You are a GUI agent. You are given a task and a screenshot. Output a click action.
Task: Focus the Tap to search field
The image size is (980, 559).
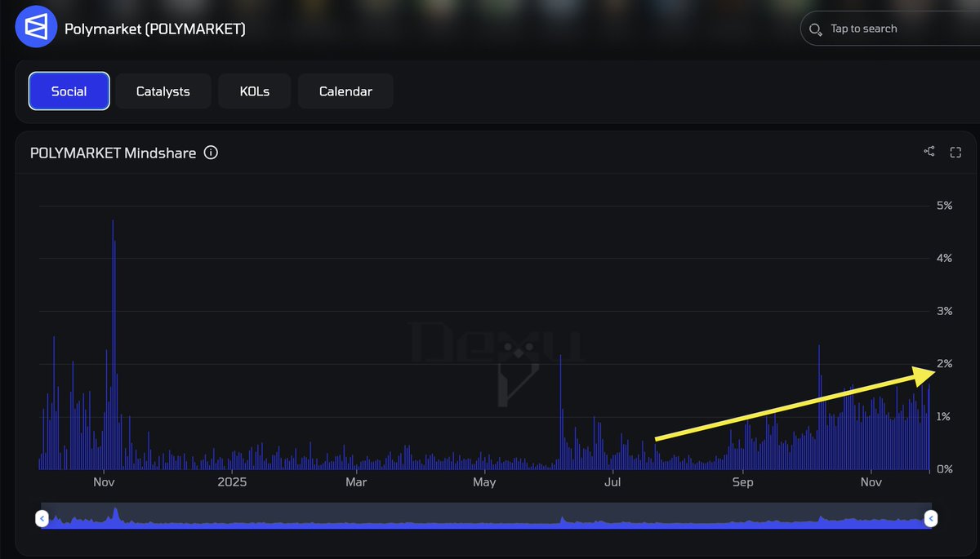tap(890, 29)
